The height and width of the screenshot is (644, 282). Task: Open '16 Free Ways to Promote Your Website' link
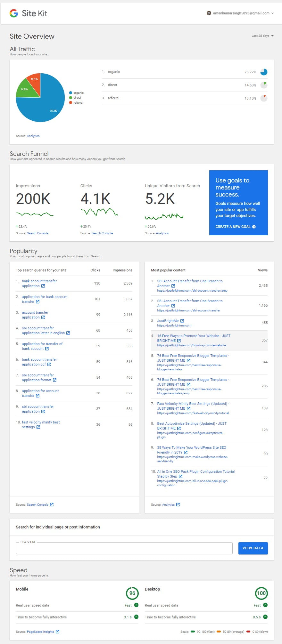[x=194, y=338]
